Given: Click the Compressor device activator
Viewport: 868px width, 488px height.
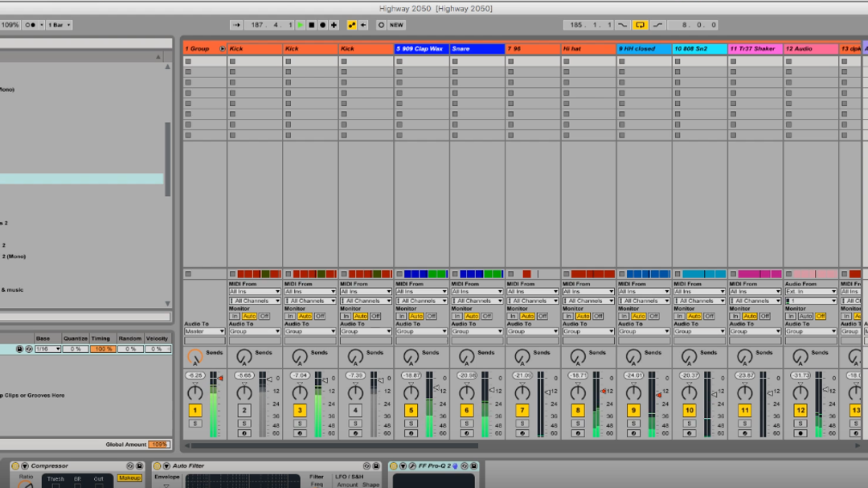Looking at the screenshot, I should point(15,466).
